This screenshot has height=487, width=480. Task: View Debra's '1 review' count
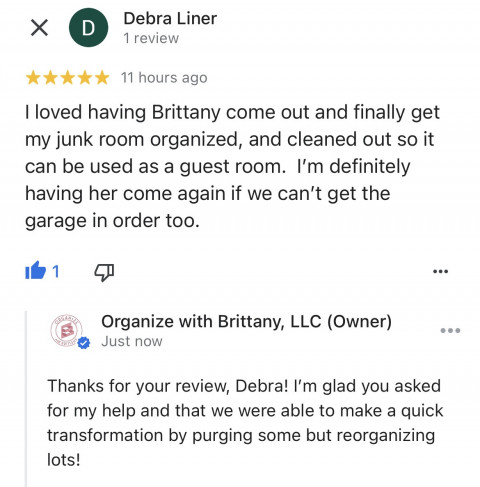click(151, 38)
